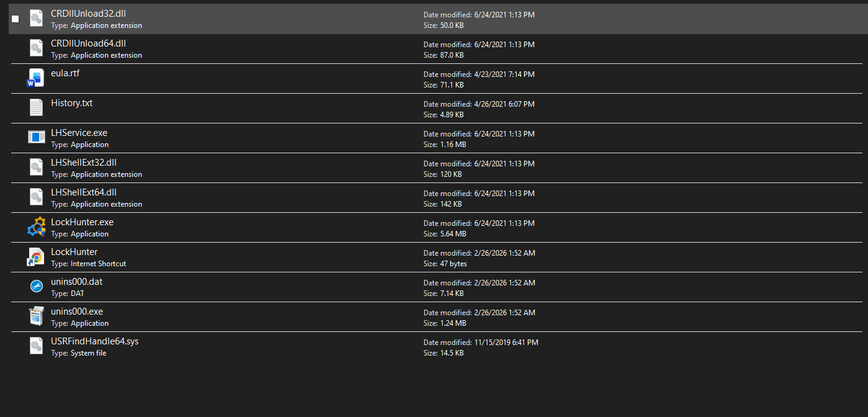This screenshot has width=868, height=417.
Task: Click the USRFindHandle64.sys file name
Action: coord(94,341)
